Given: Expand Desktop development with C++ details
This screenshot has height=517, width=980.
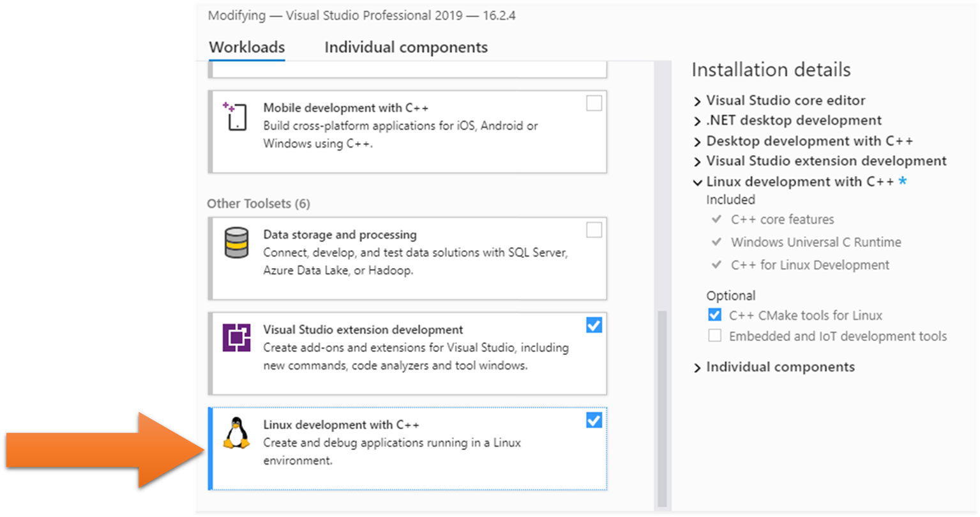Looking at the screenshot, I should (697, 140).
